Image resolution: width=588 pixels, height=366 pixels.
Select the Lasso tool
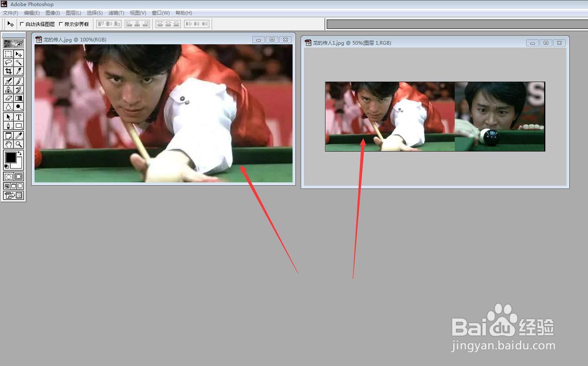point(8,63)
